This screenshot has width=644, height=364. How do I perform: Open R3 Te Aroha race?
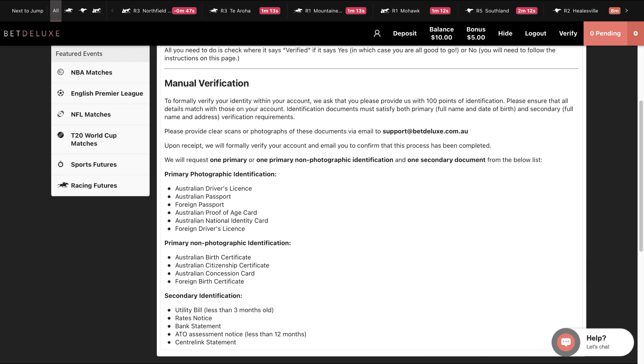[x=245, y=11]
